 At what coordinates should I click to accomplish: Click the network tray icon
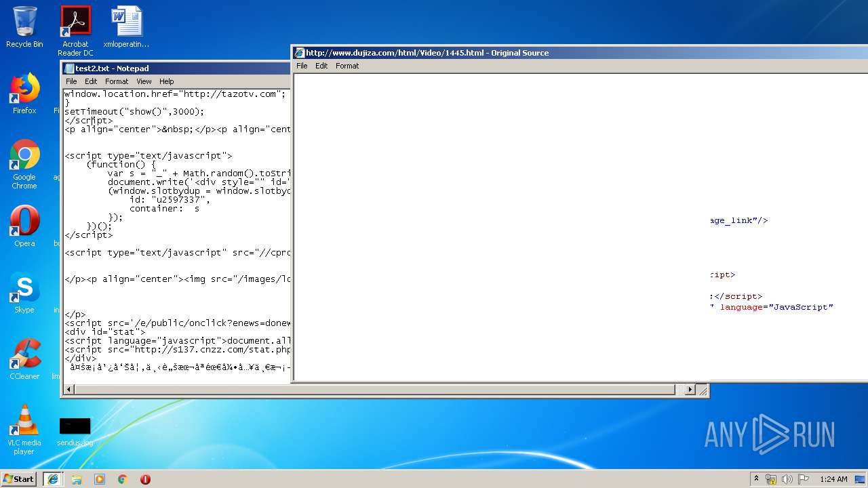pos(771,479)
